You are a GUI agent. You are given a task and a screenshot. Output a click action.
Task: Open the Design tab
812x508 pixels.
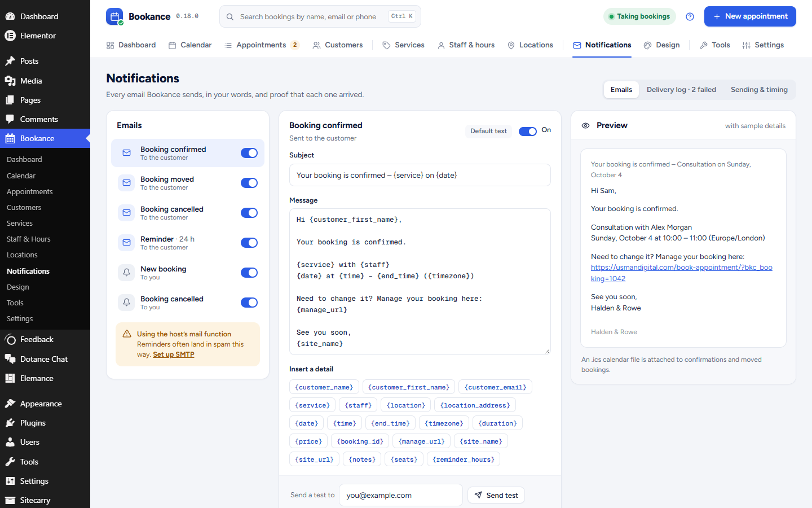click(x=662, y=45)
